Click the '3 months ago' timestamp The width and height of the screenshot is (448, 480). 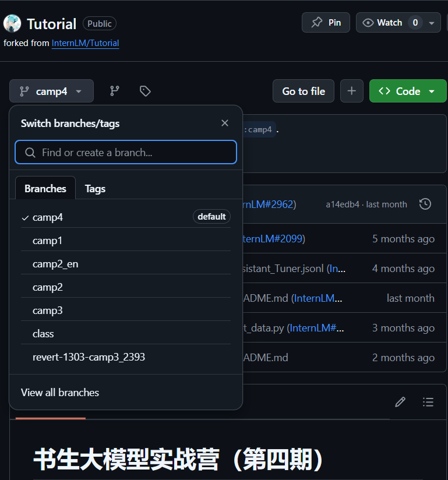(403, 328)
